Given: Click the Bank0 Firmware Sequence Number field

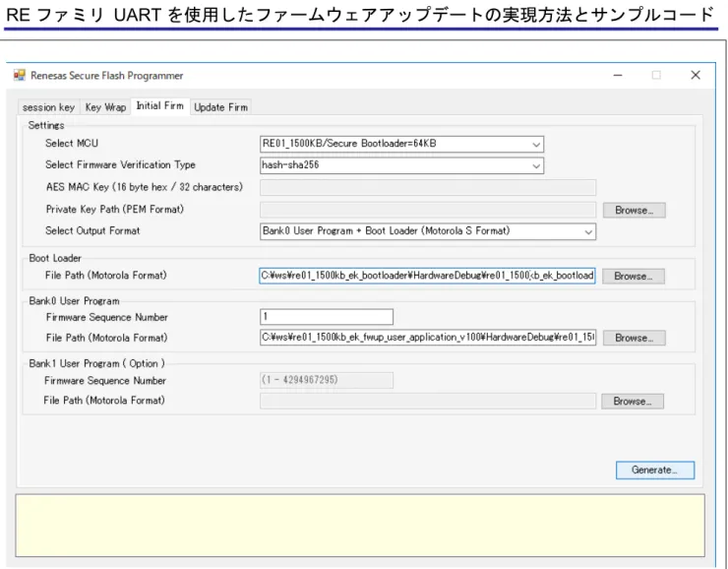Looking at the screenshot, I should point(327,317).
